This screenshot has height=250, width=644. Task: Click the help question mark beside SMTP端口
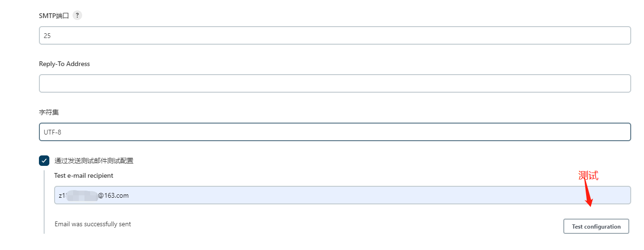pos(77,15)
